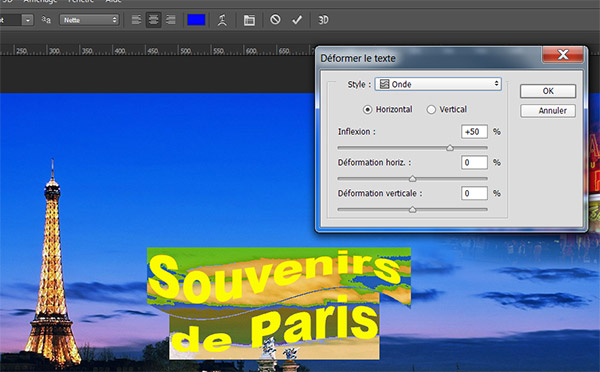Open the Style Onde dropdown

[x=438, y=84]
